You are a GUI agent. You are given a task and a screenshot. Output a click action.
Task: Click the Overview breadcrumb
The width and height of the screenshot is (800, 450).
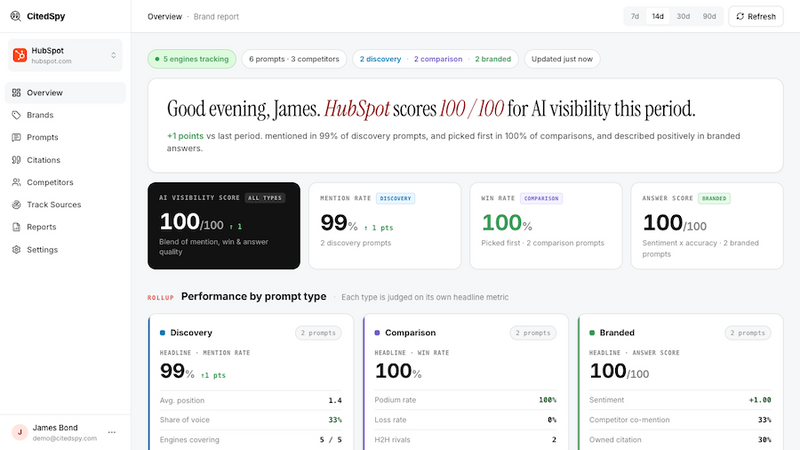(164, 17)
